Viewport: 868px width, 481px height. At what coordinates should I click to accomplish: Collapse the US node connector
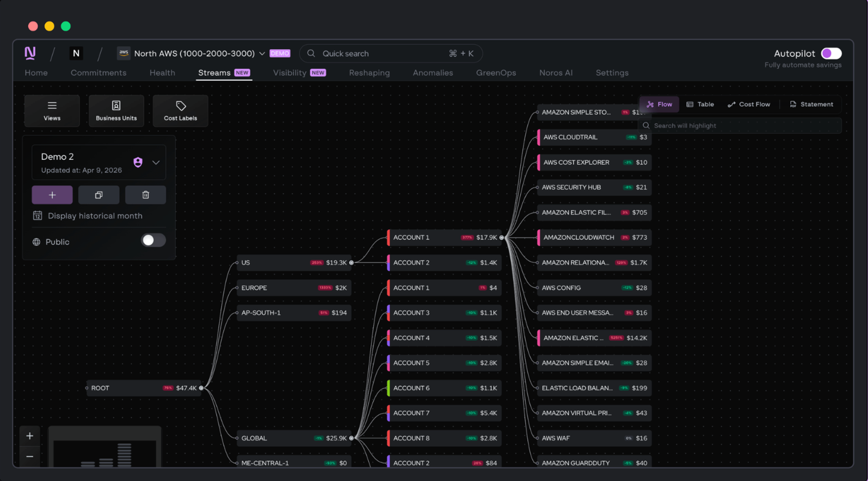351,263
